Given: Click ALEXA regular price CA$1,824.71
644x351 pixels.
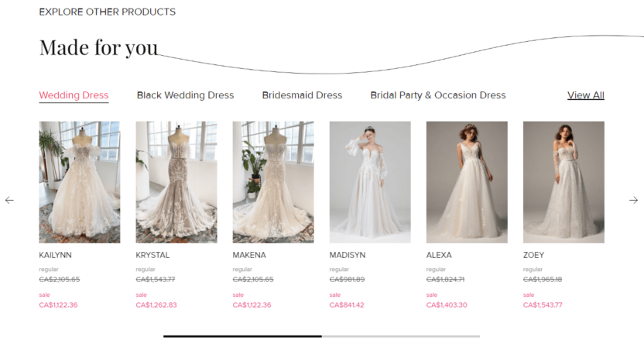Looking at the screenshot, I should (x=445, y=280).
